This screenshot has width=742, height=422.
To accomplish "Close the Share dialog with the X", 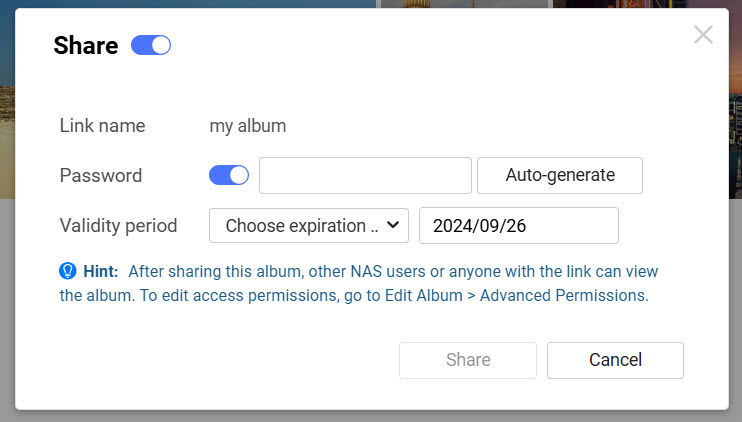I will point(703,35).
